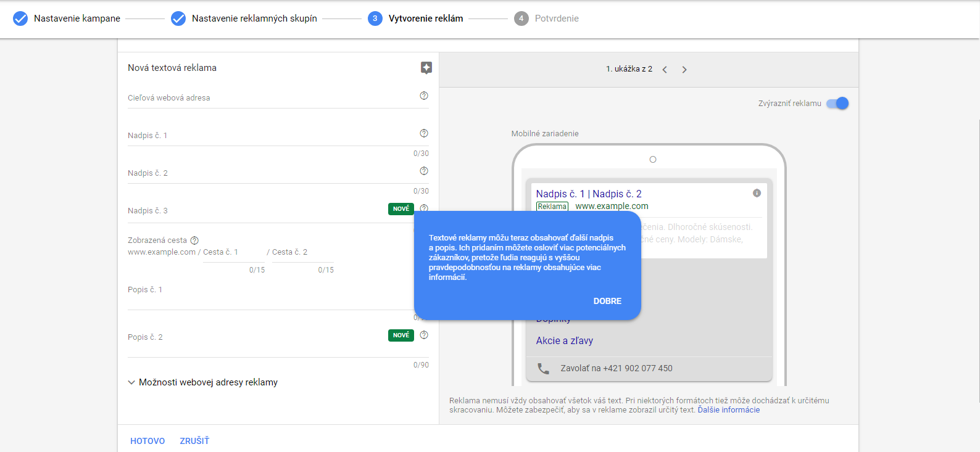Viewport: 980px width, 452px height.
Task: Open Ďalšie informácie link
Action: click(x=729, y=410)
